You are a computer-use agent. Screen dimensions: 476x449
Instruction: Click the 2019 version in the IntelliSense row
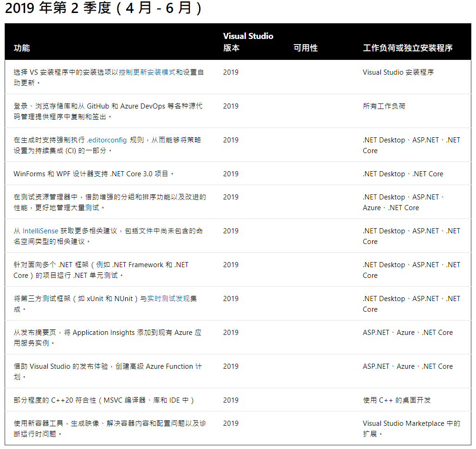pyautogui.click(x=231, y=231)
